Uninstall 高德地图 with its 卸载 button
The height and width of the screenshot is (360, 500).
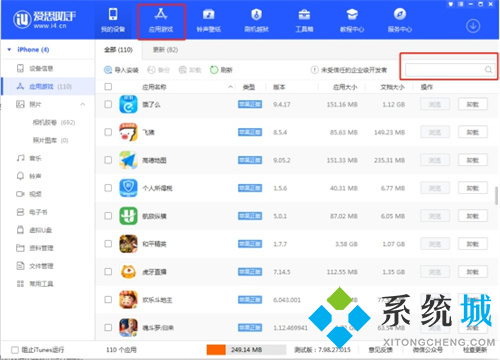click(x=473, y=160)
